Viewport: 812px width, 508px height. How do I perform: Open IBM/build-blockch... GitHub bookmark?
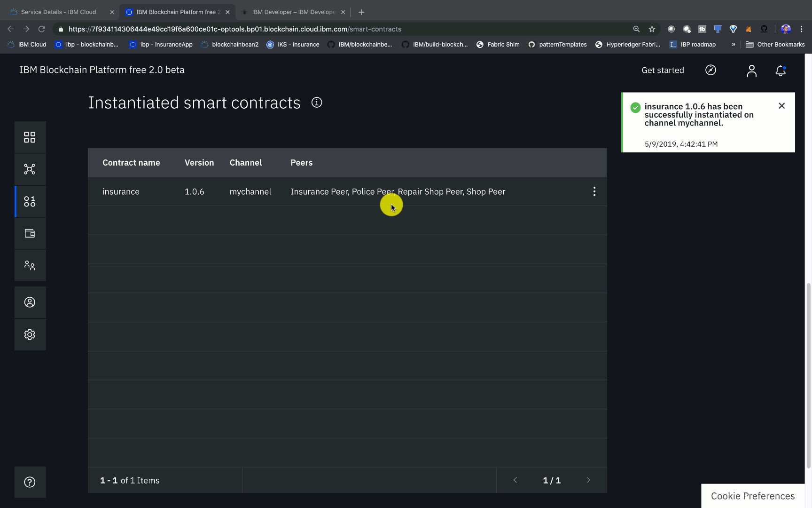click(x=435, y=45)
